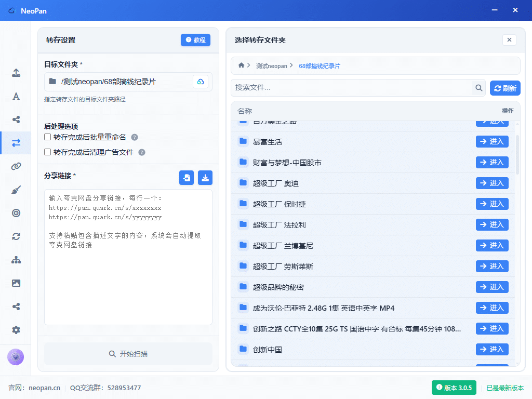Switch to the transfer arrows sidebar tab
The height and width of the screenshot is (399, 532).
click(16, 143)
